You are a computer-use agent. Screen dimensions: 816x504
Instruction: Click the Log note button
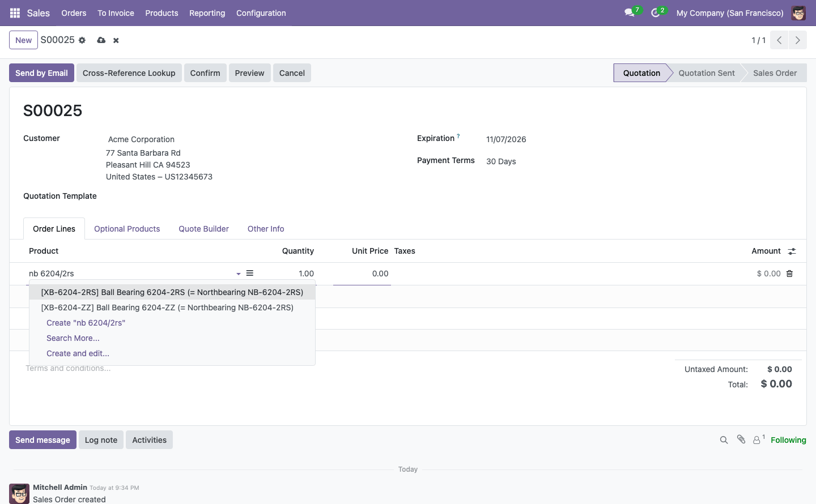coord(101,440)
